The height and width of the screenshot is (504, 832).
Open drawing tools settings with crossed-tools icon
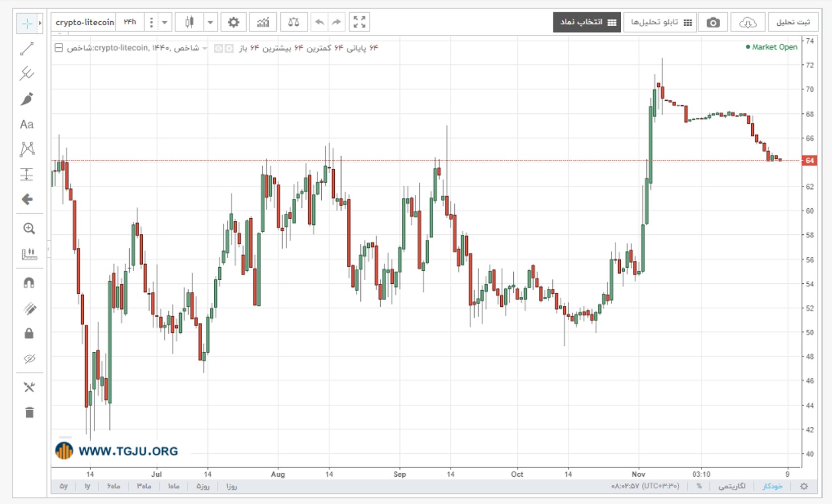click(29, 387)
